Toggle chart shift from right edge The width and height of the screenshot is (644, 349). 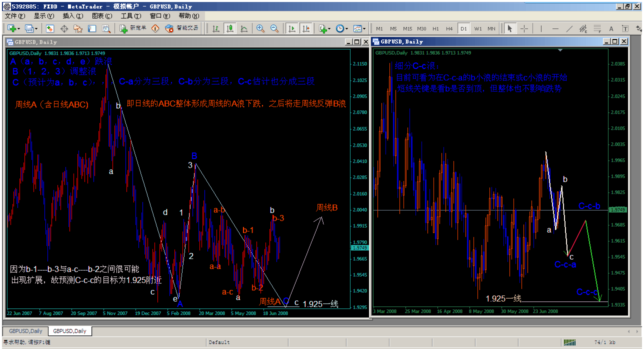pyautogui.click(x=305, y=28)
